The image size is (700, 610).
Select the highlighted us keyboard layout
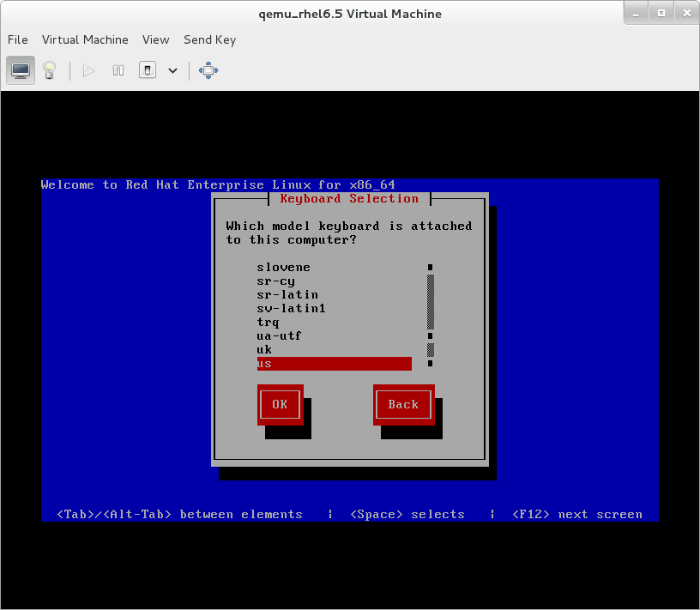(x=335, y=364)
